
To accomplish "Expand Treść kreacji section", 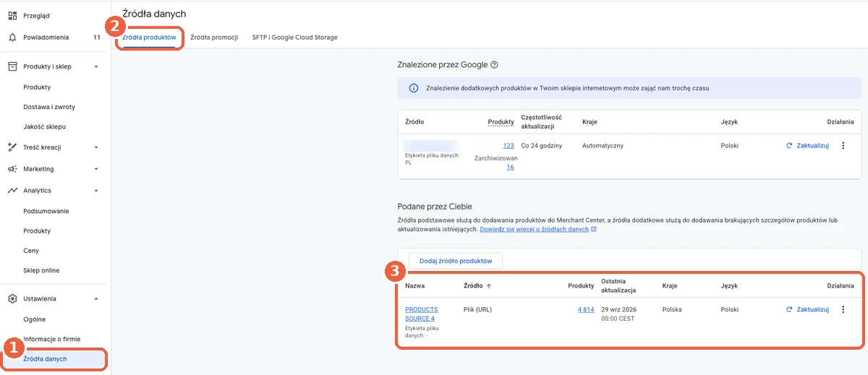I will 96,147.
